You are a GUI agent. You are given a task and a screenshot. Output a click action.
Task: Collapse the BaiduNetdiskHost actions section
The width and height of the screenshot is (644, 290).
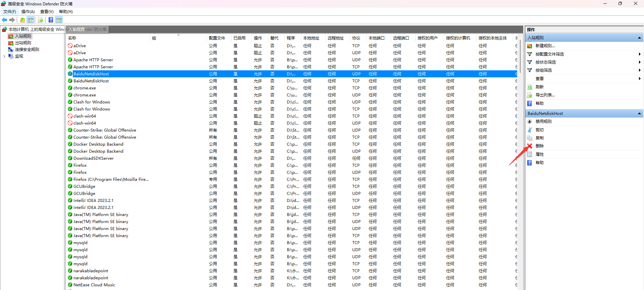tap(639, 114)
